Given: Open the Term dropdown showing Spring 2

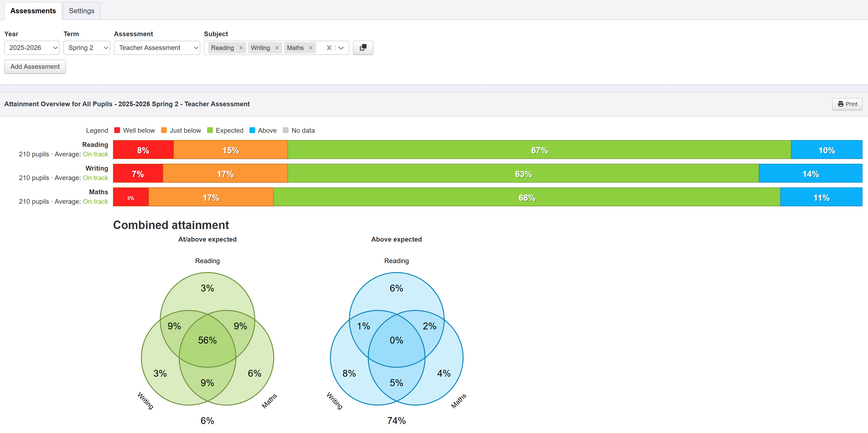Looking at the screenshot, I should (87, 48).
